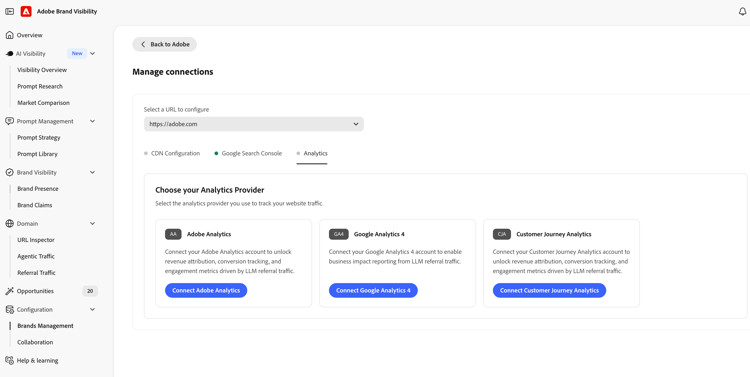Click the CJA badge icon
The width and height of the screenshot is (750, 377).
tap(502, 234)
